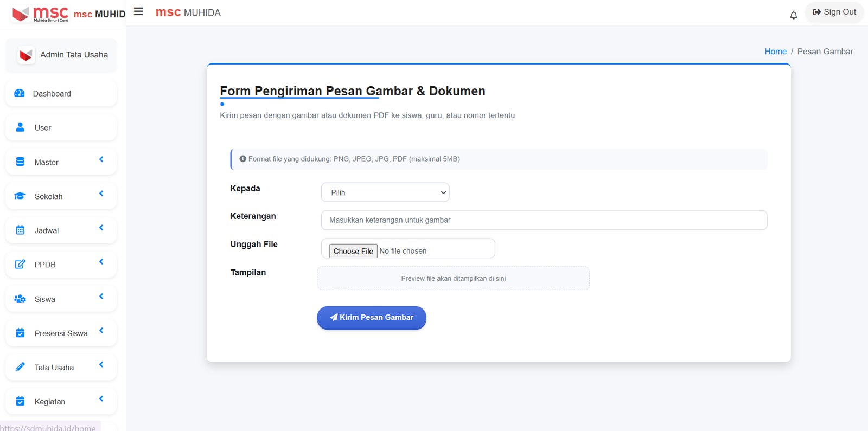The width and height of the screenshot is (868, 431).
Task: Click the Jadwal calendar icon
Action: (20, 229)
